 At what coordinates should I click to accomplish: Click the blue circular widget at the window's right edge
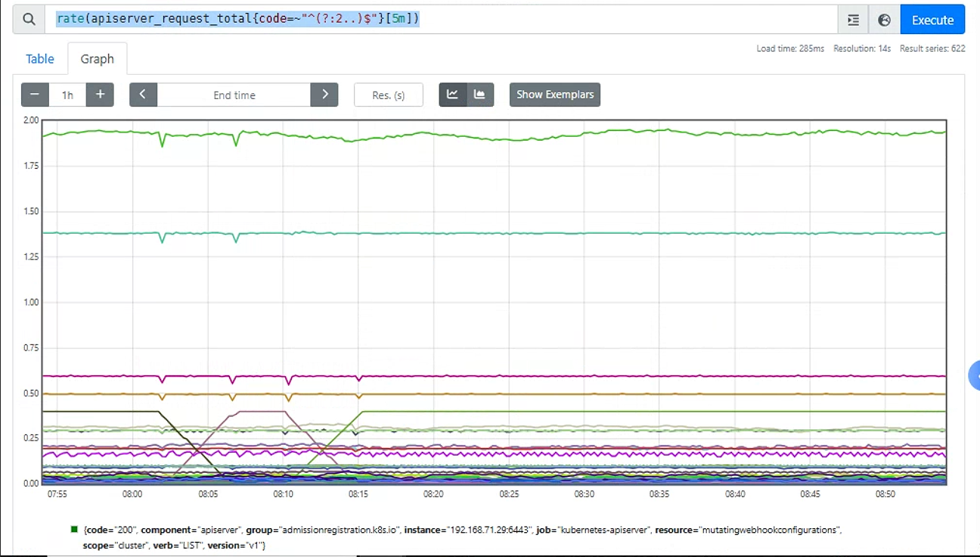click(975, 375)
